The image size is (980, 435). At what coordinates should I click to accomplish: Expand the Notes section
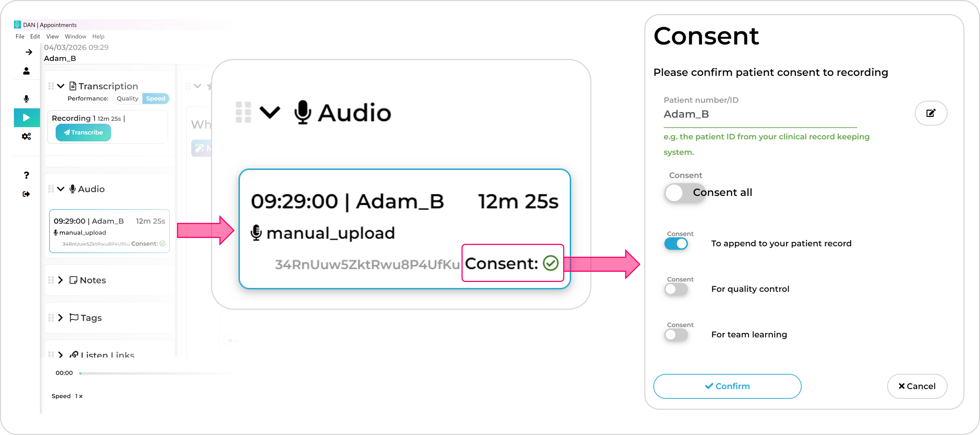[x=60, y=280]
